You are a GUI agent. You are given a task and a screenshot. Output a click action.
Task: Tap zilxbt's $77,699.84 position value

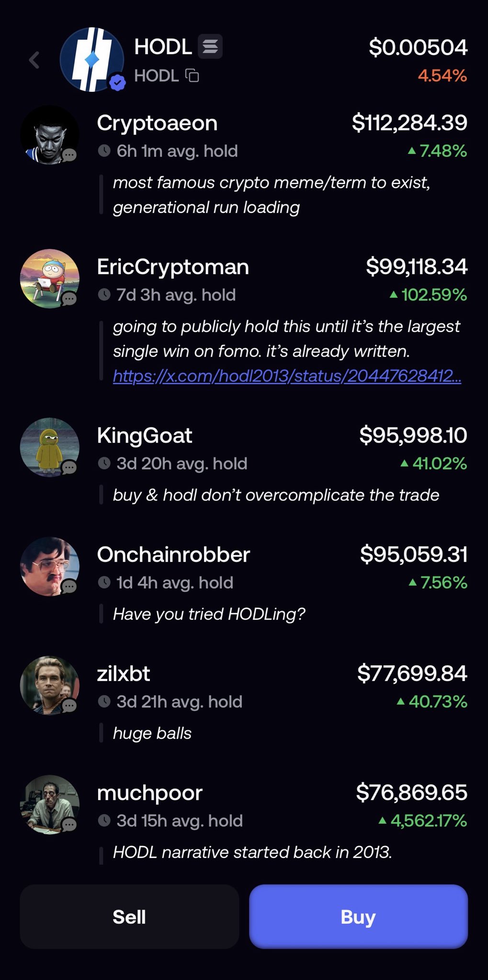pyautogui.click(x=412, y=673)
